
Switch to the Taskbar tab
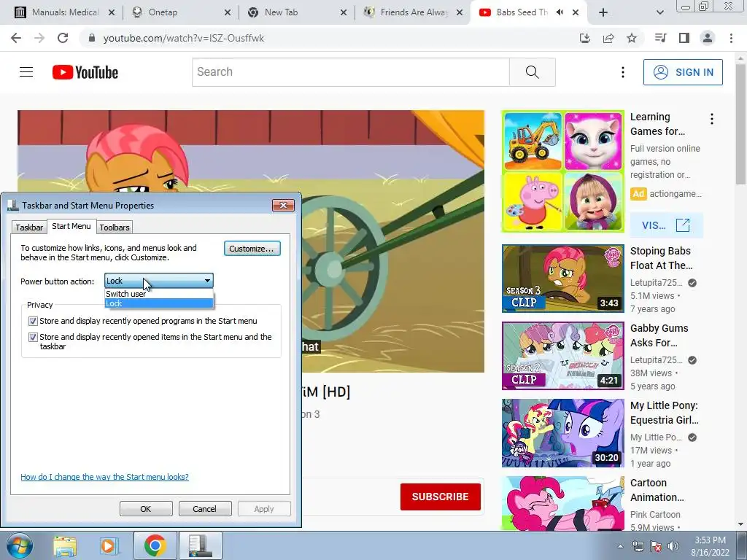point(29,227)
